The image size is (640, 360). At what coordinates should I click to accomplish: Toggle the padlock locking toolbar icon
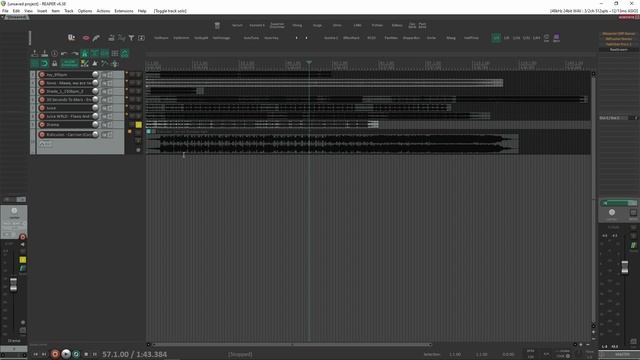[54, 64]
